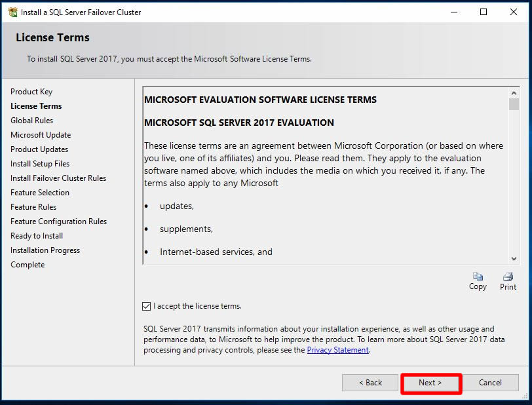Select Global Rules in the sidebar

pos(31,121)
